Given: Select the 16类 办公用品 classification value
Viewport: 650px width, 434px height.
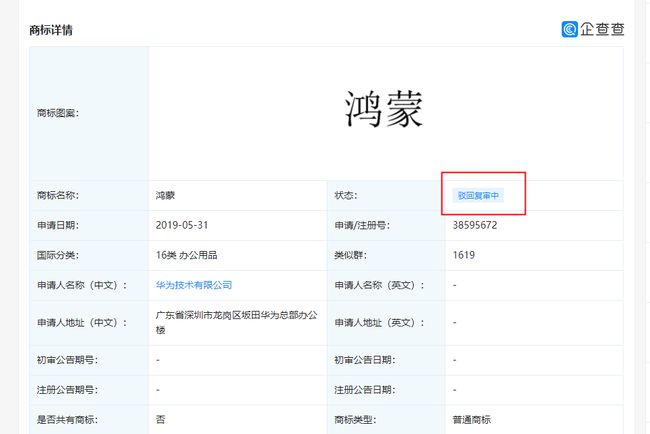Looking at the screenshot, I should click(x=186, y=255).
